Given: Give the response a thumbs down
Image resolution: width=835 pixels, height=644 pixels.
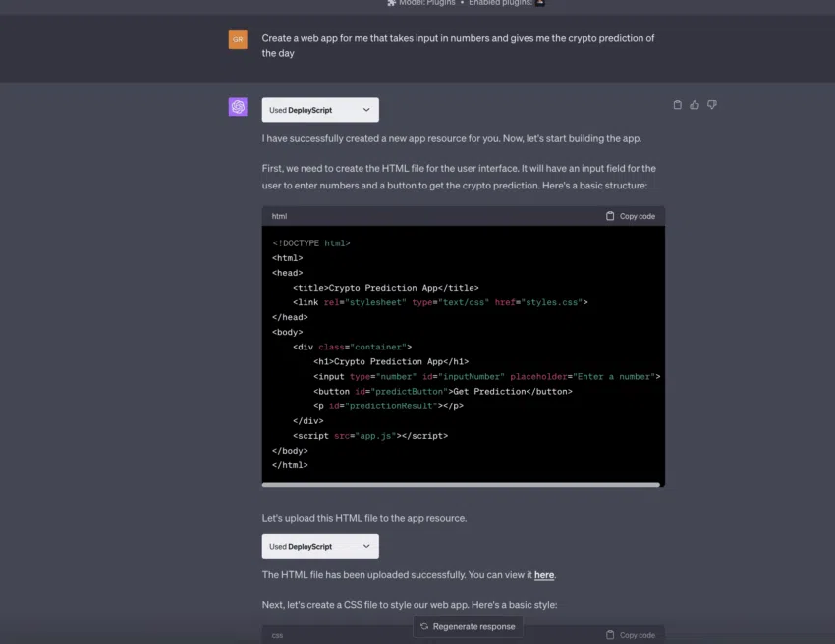Looking at the screenshot, I should click(x=712, y=105).
